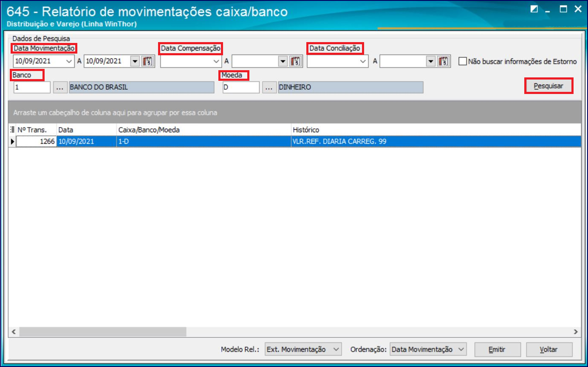Expand Data Movimentação end date dropdown
This screenshot has height=367, width=588.
click(x=135, y=61)
